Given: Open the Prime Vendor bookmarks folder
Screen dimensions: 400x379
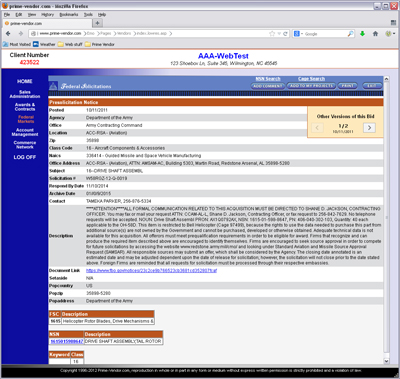Looking at the screenshot, I should point(100,44).
